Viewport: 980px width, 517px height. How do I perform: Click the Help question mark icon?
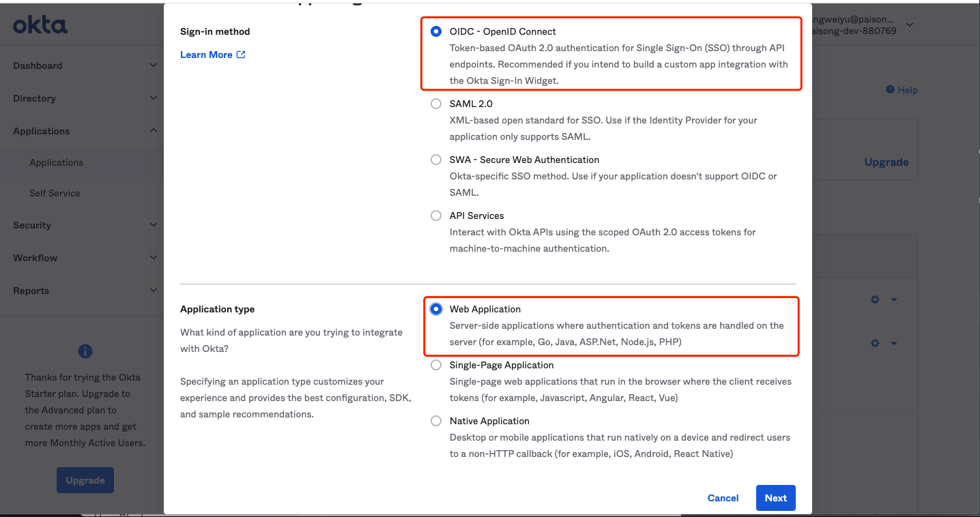890,89
